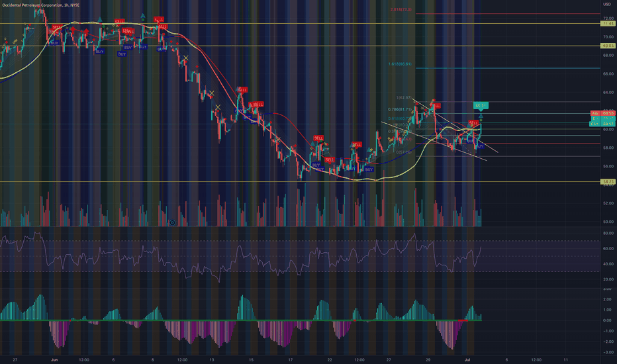Click the Jul date on time axis

pyautogui.click(x=467, y=359)
